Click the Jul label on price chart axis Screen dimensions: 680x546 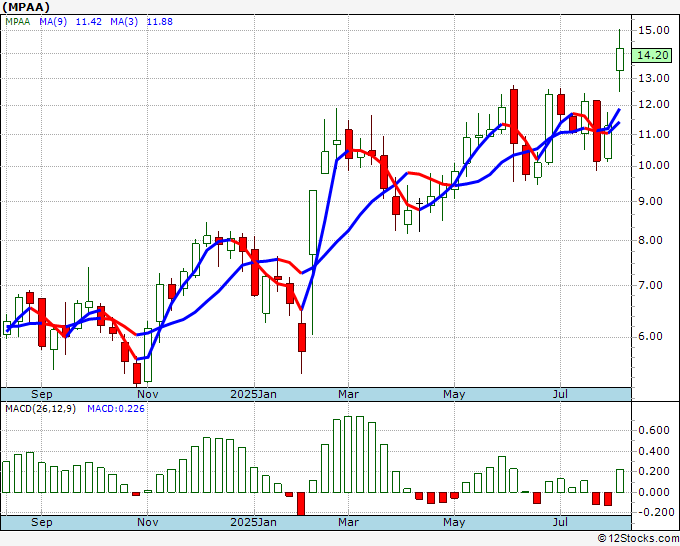click(560, 394)
